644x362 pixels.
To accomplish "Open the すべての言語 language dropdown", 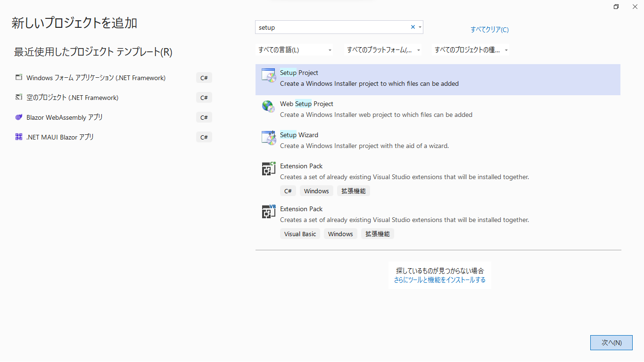I will pos(294,50).
